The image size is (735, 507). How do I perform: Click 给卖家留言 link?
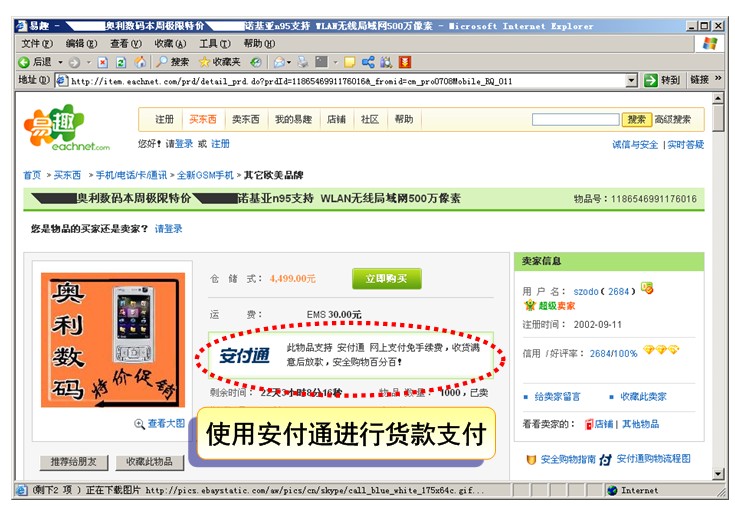pos(557,397)
